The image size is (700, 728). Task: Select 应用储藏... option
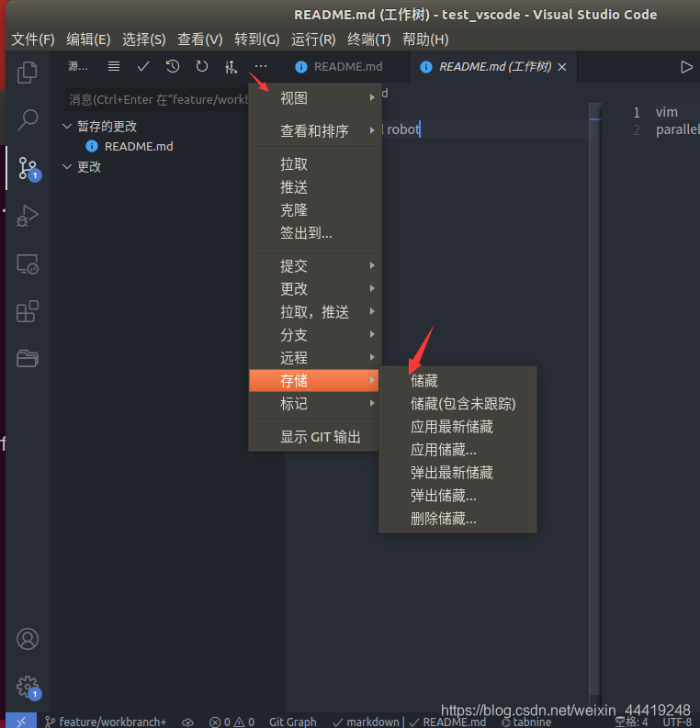pos(458,450)
